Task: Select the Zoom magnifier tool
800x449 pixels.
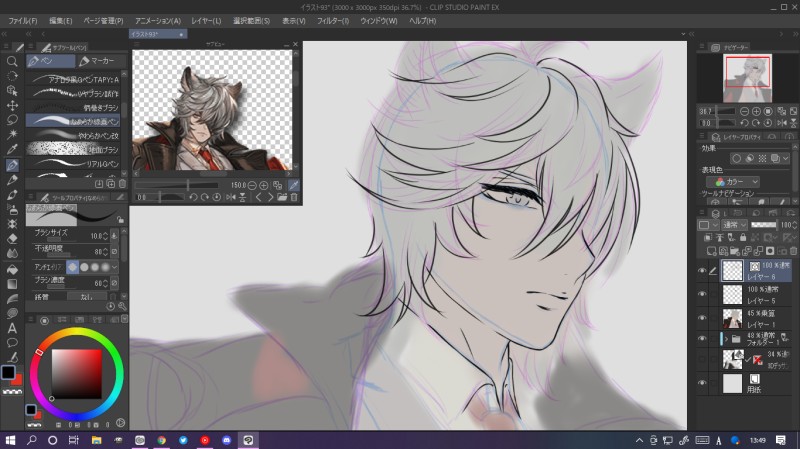Action: (x=12, y=61)
